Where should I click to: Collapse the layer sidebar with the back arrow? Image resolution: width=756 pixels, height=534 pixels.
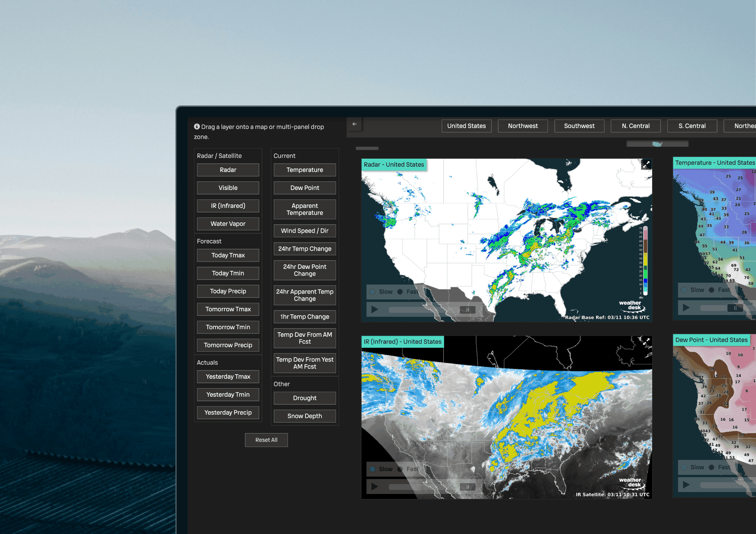(x=355, y=124)
